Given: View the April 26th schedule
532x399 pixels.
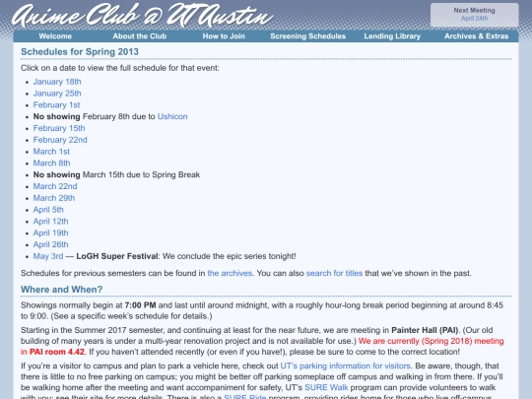Looking at the screenshot, I should coord(50,244).
